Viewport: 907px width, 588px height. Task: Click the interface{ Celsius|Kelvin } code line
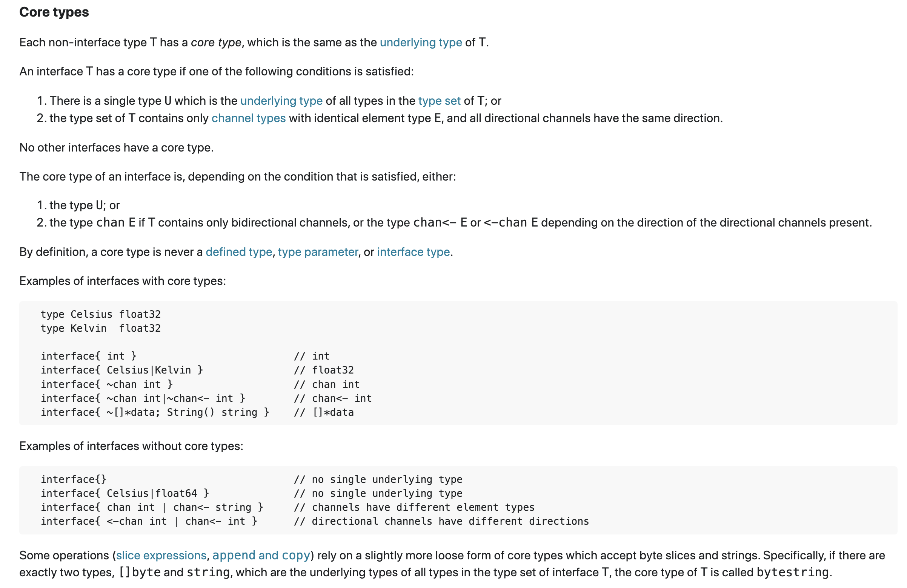pos(122,370)
